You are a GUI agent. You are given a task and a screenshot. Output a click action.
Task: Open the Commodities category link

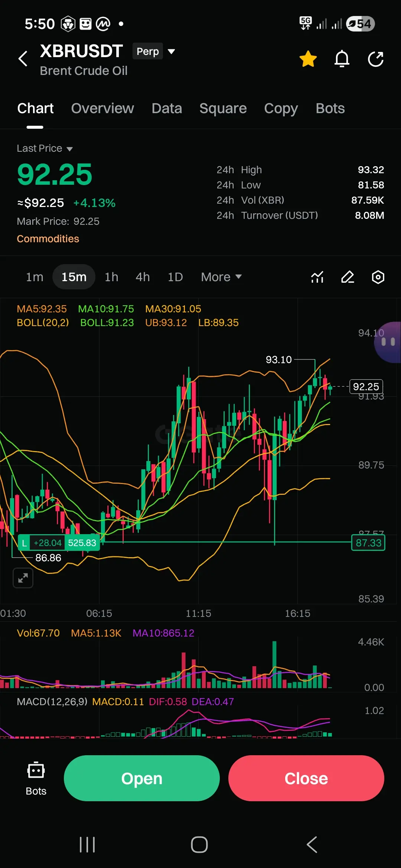tap(48, 239)
